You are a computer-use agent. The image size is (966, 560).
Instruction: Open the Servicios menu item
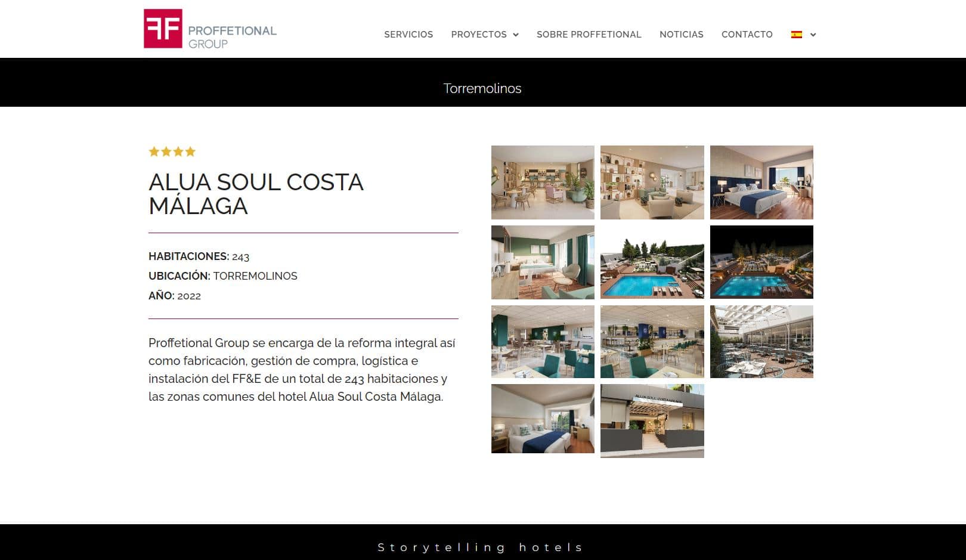[408, 35]
